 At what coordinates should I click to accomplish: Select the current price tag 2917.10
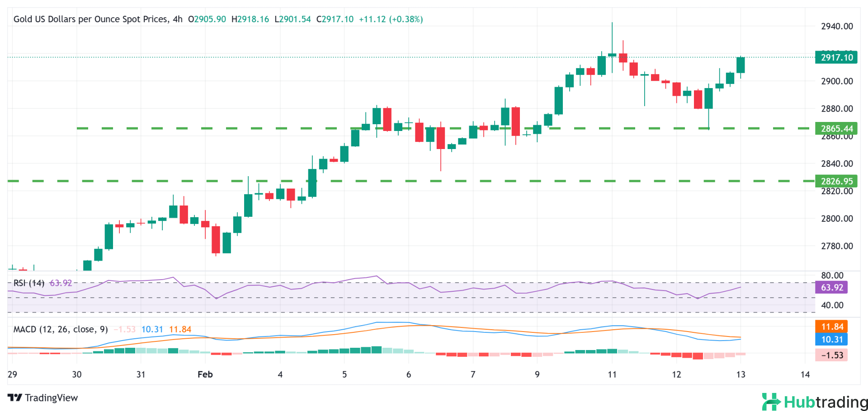point(836,57)
